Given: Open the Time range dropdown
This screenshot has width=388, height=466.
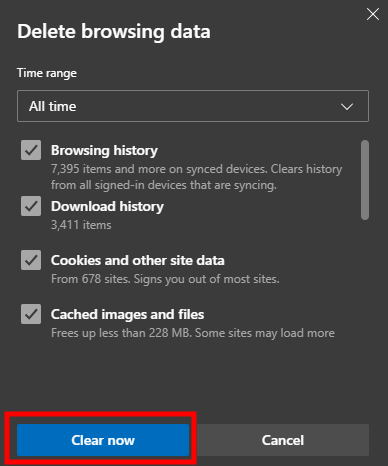Looking at the screenshot, I should tap(193, 106).
